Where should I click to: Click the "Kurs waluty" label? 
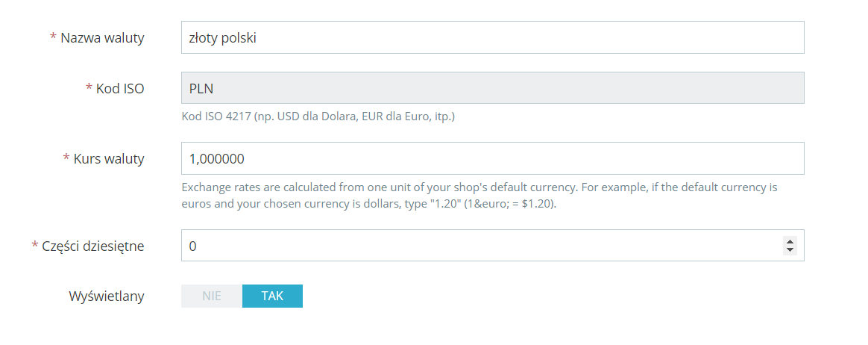(x=109, y=159)
